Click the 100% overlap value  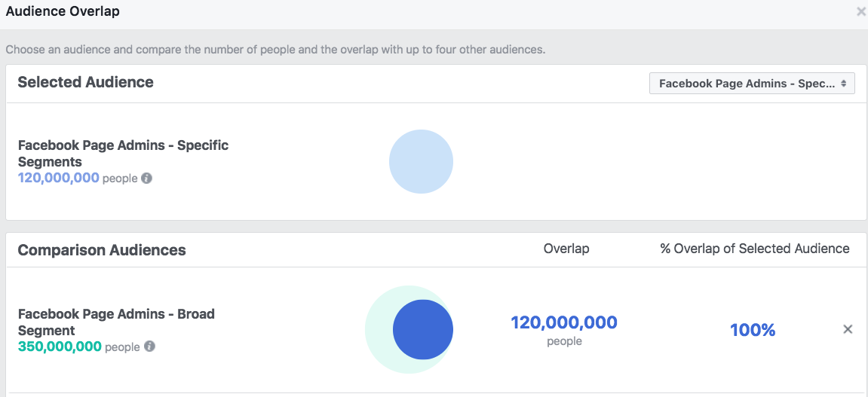tap(753, 330)
